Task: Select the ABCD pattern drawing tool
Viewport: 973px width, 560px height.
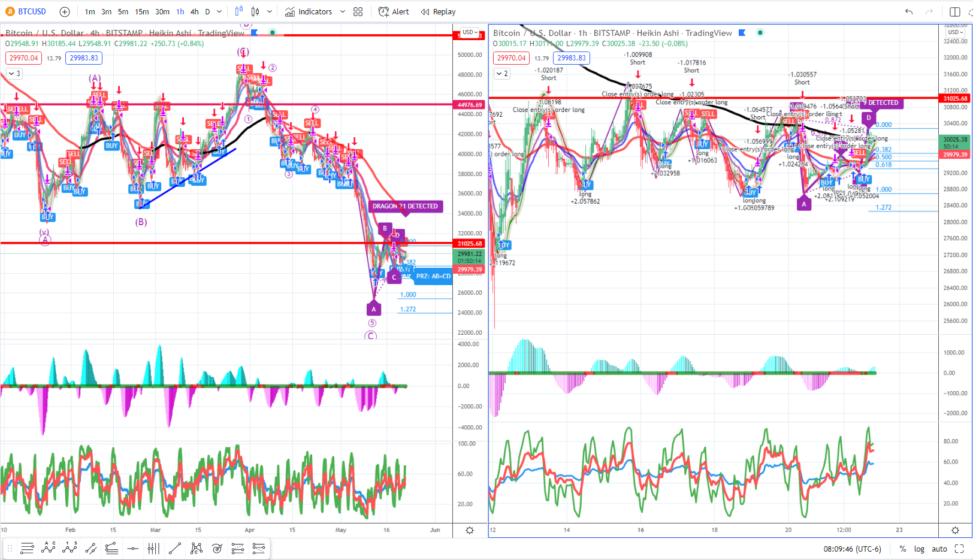Action: coord(49,548)
